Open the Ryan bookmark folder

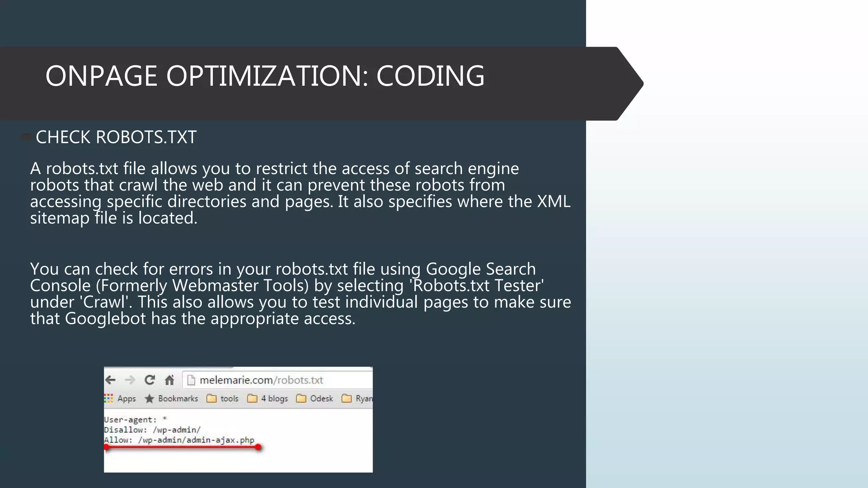357,399
